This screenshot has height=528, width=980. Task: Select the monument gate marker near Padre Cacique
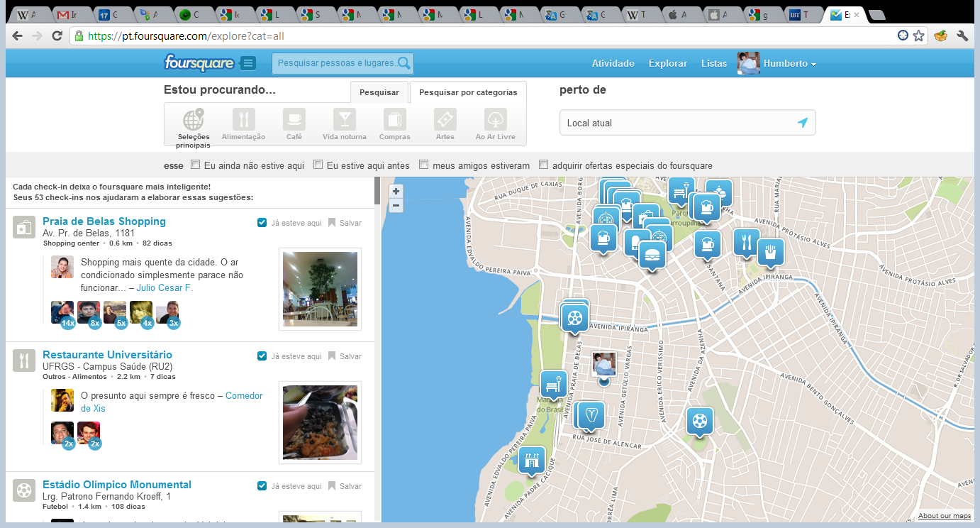coord(531,460)
